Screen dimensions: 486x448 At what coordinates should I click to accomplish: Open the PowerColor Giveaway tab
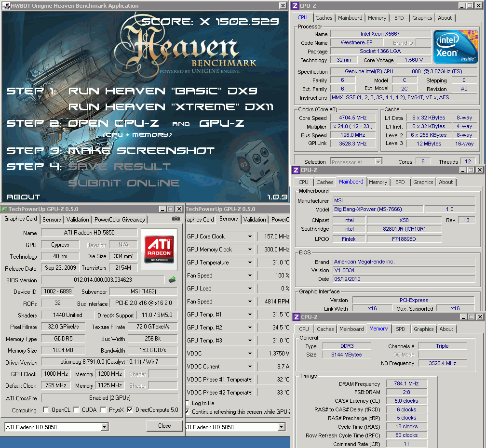(x=120, y=220)
